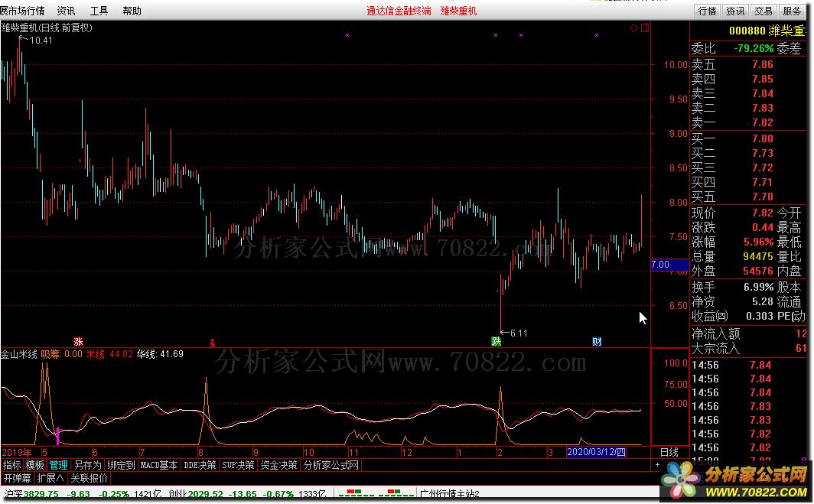The image size is (814, 504).
Task: Click the 6.11 low price label
Action: coord(519,333)
